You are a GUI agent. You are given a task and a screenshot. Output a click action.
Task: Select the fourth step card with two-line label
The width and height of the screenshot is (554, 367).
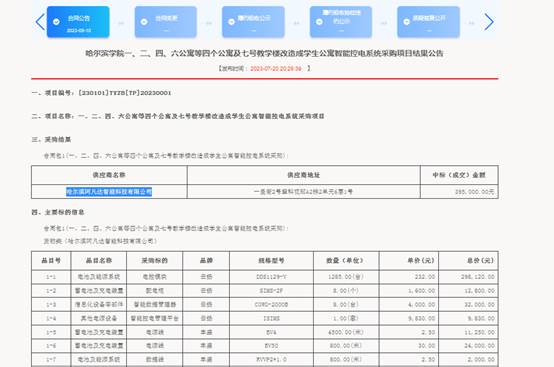click(x=341, y=22)
